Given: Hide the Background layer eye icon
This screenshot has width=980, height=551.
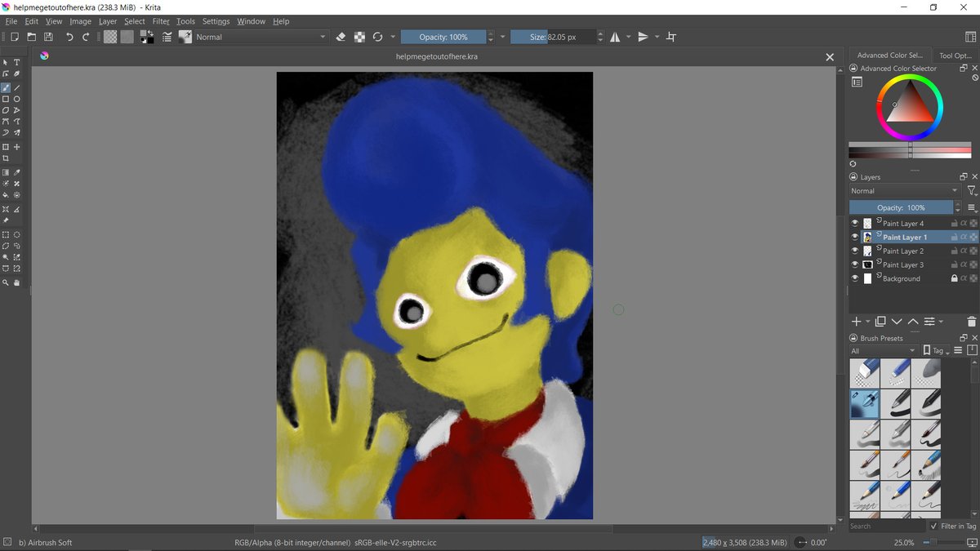Looking at the screenshot, I should (x=855, y=278).
